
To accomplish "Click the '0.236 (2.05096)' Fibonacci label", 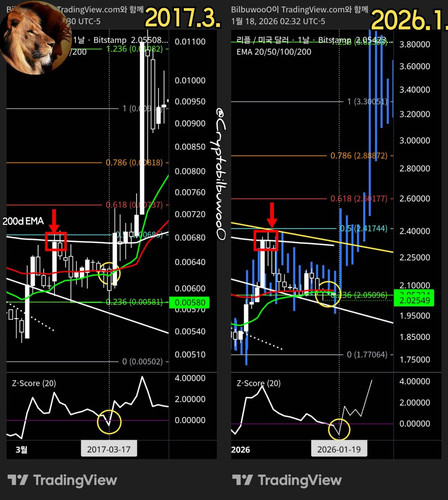I will click(359, 295).
